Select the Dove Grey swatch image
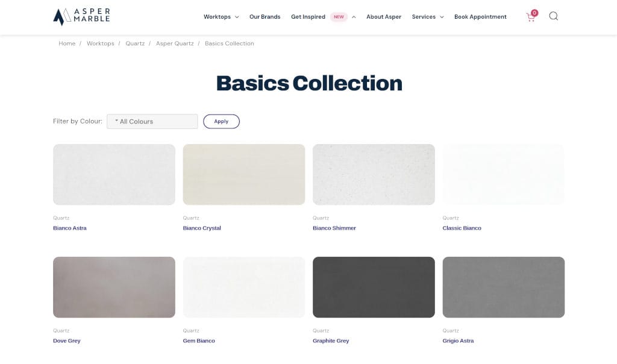Screen dimensions: 617x364 pos(114,287)
